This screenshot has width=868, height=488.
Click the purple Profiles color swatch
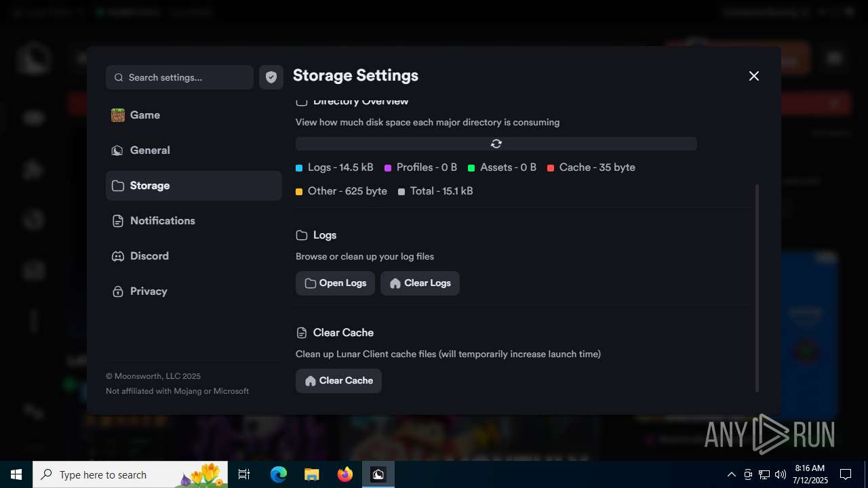388,168
